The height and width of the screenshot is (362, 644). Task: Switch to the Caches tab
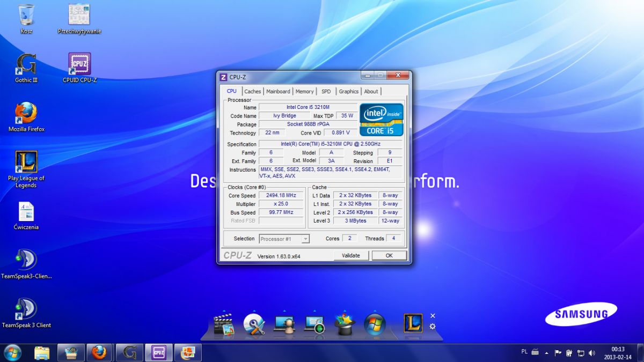(x=253, y=92)
